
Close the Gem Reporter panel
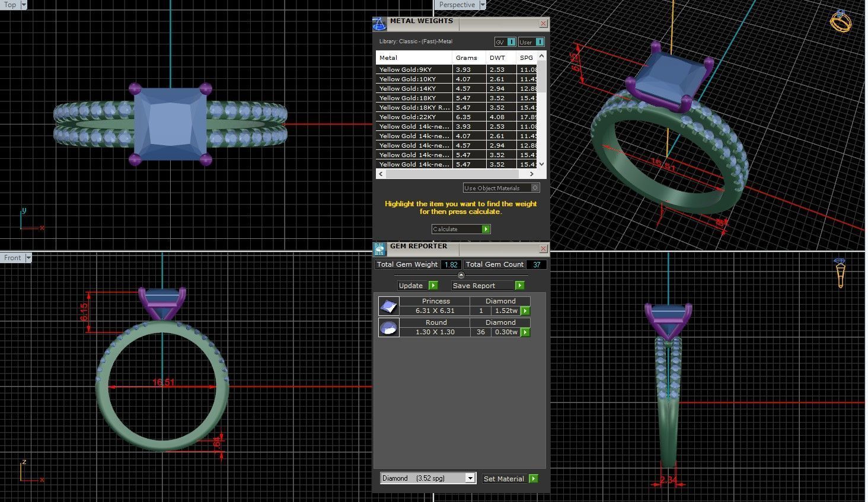click(x=543, y=249)
